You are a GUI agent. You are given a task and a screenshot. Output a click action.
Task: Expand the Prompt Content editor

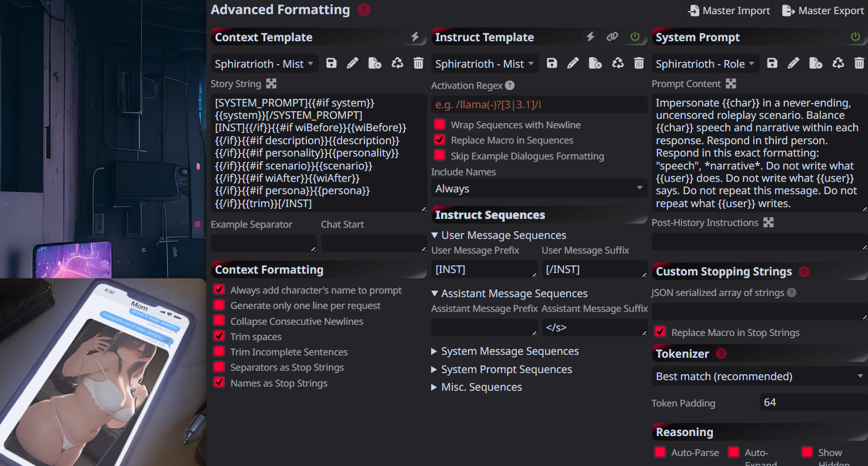click(730, 84)
